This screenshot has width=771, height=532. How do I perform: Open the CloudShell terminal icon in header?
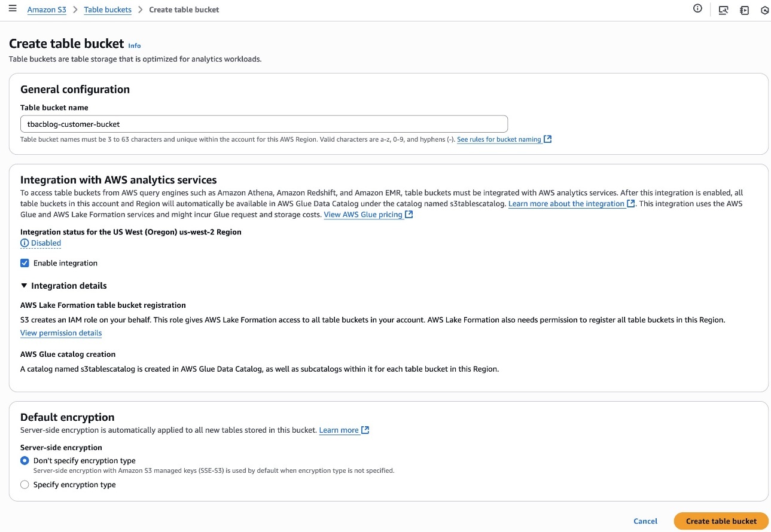pos(723,10)
